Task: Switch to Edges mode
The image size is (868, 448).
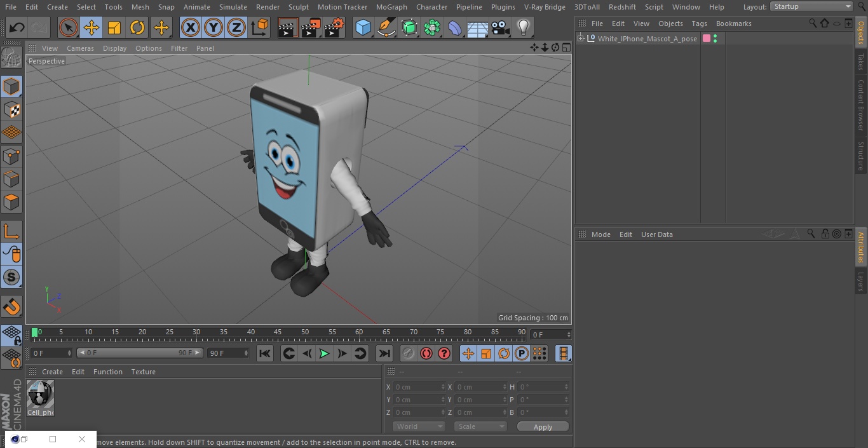Action: coord(11,179)
